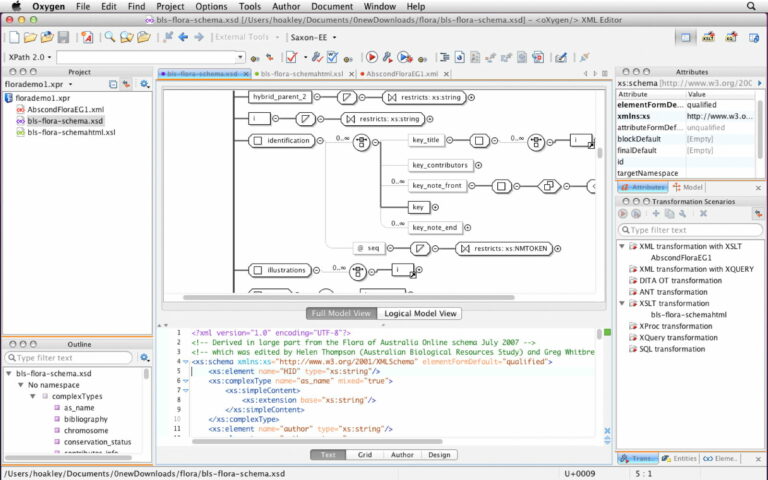The width and height of the screenshot is (768, 480).
Task: Go back with the blue left arrow
Action: (x=183, y=37)
